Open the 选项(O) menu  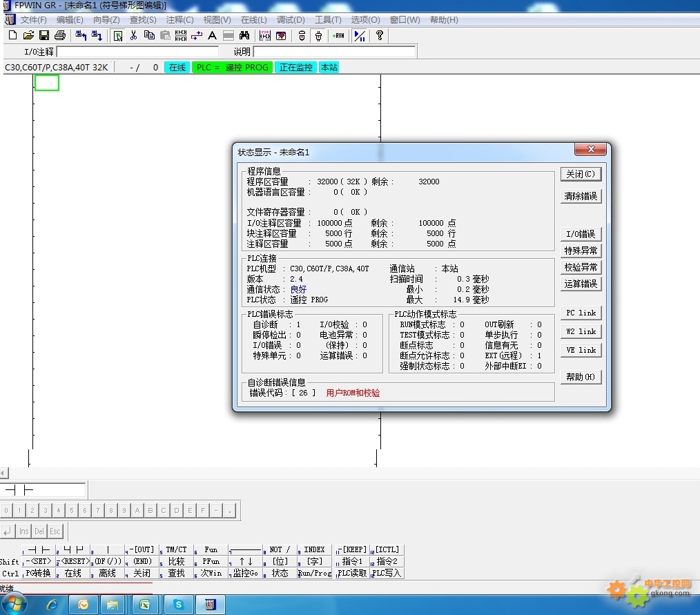click(365, 19)
